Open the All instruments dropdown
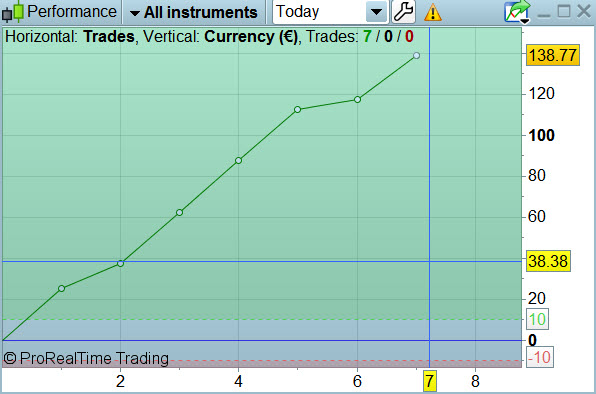 [x=194, y=13]
